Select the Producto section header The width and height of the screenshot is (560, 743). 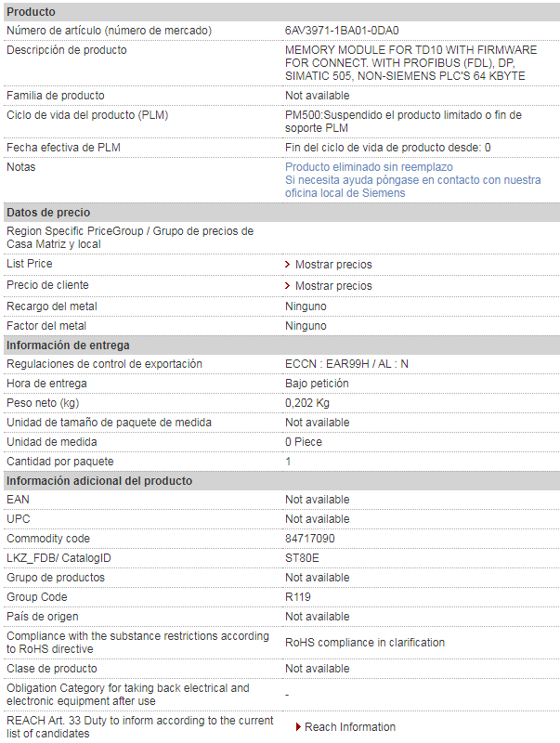(281, 12)
